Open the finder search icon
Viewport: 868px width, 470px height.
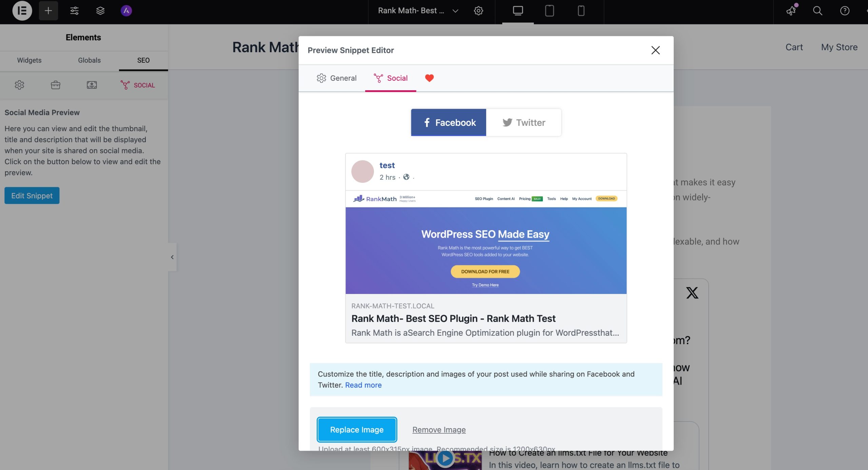(x=817, y=11)
